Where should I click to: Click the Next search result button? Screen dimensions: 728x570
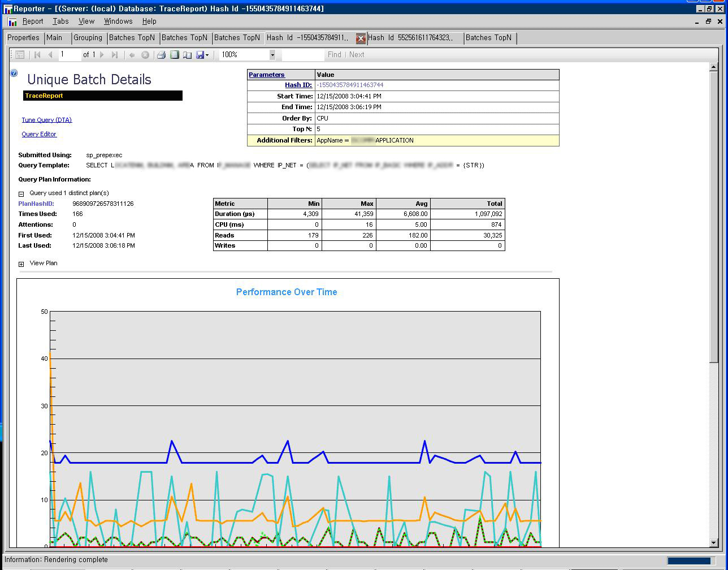(x=357, y=55)
